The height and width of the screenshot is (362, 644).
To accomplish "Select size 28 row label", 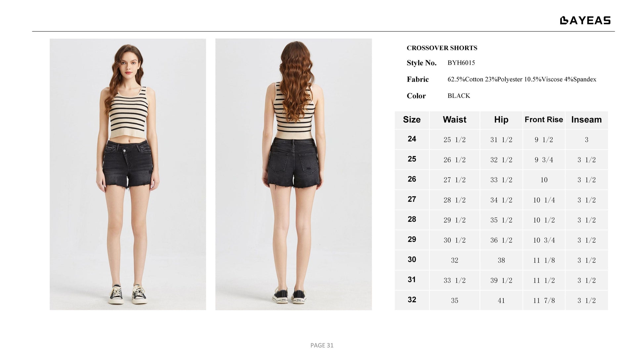I will 412,219.
